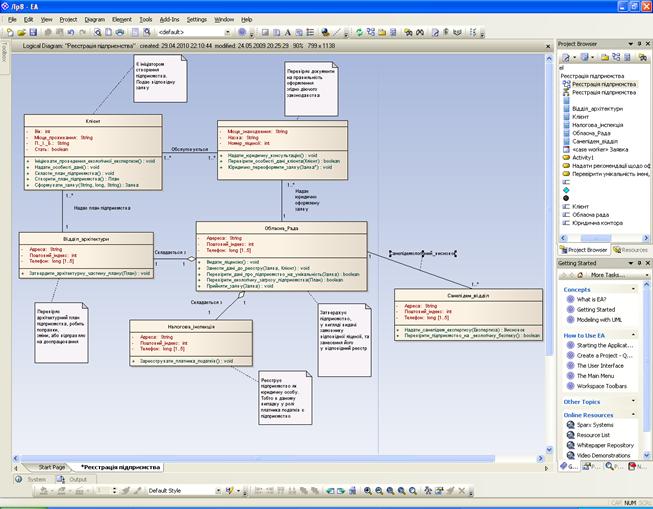Select Activity1 in the Project Browser tree

[584, 157]
